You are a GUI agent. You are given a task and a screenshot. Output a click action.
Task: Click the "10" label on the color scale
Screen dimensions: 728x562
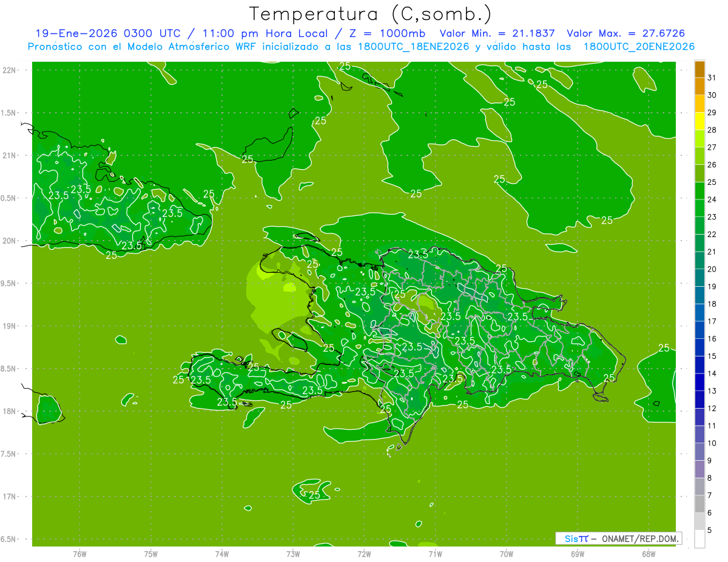712,443
